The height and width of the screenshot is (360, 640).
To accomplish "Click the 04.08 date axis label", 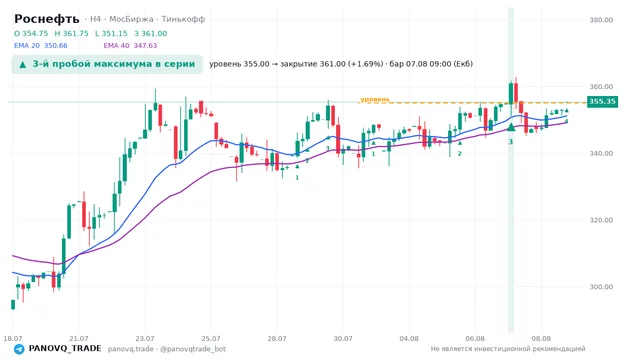I will point(409,338).
